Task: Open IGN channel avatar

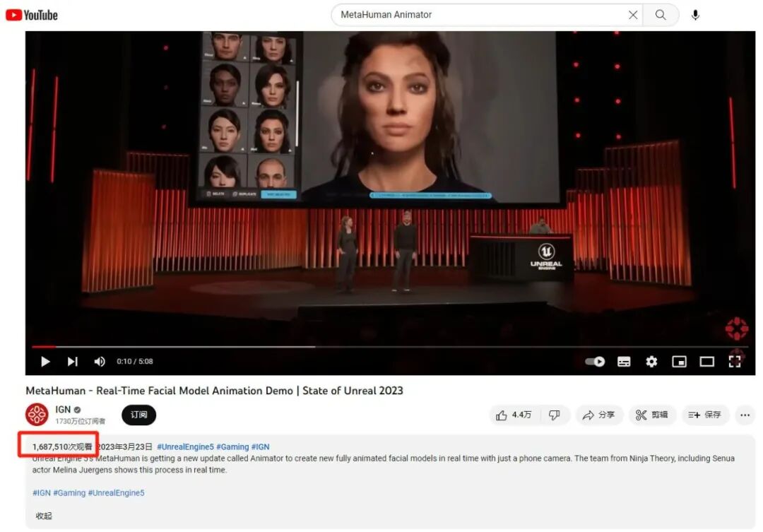Action: tap(37, 415)
